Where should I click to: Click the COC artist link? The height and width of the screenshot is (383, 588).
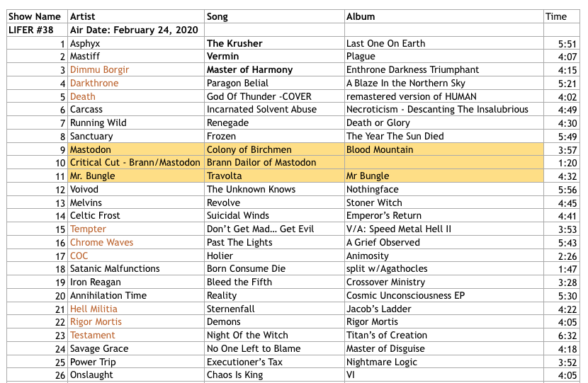point(79,256)
